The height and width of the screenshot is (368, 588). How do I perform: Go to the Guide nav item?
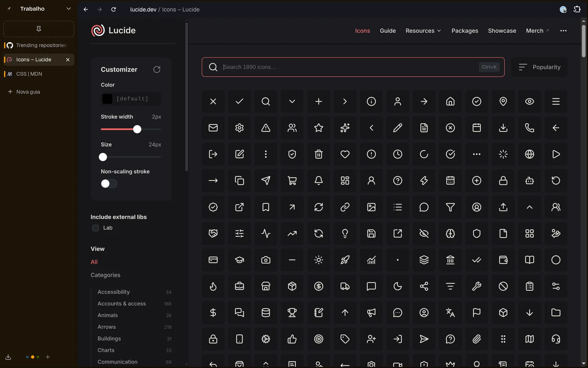388,31
